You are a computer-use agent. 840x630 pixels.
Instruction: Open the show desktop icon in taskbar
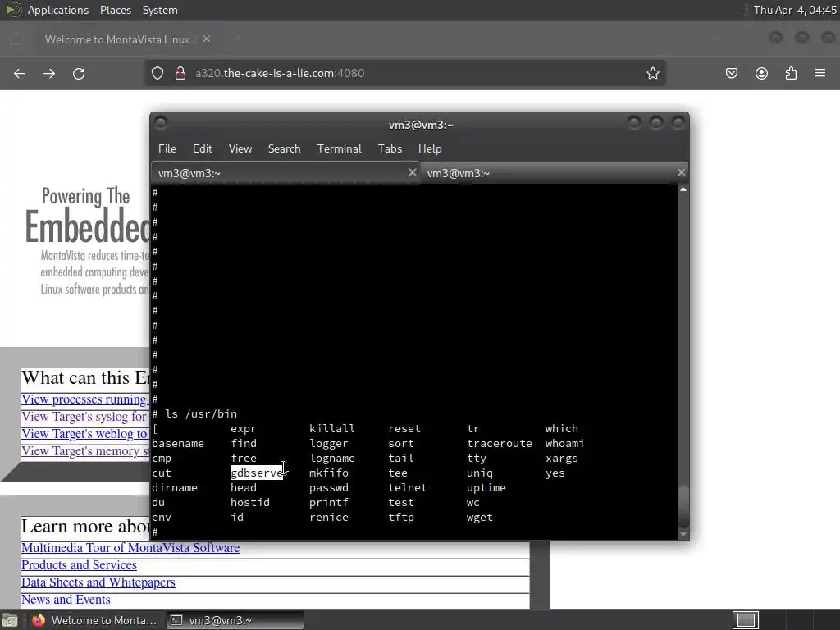(x=9, y=620)
